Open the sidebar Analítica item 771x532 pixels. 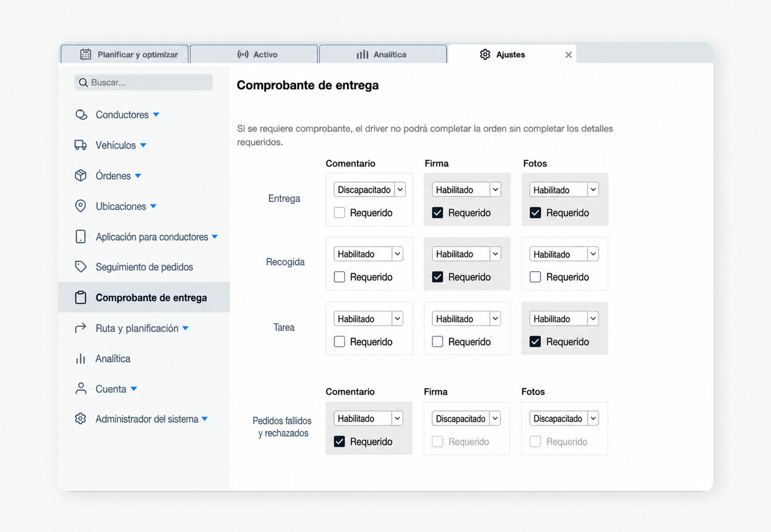144,359
